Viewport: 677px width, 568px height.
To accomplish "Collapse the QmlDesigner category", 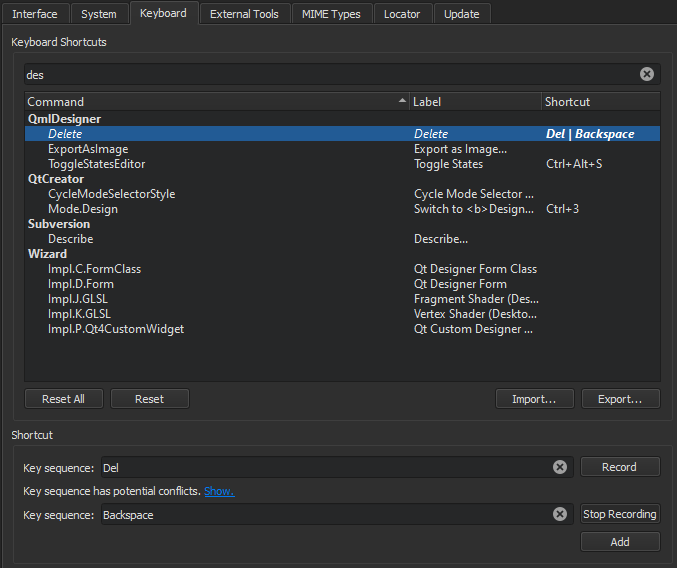I will click(64, 119).
